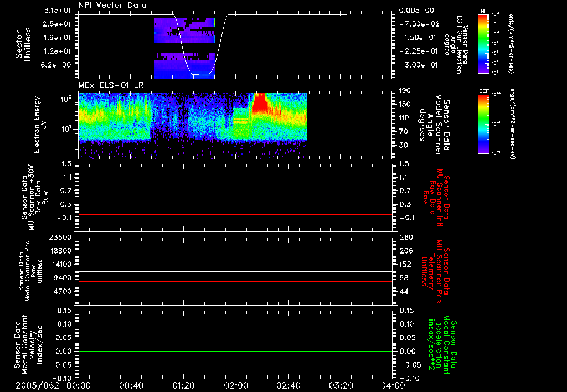Click the Sector Unitless axis label
This screenshot has width=567, height=392.
click(x=23, y=44)
